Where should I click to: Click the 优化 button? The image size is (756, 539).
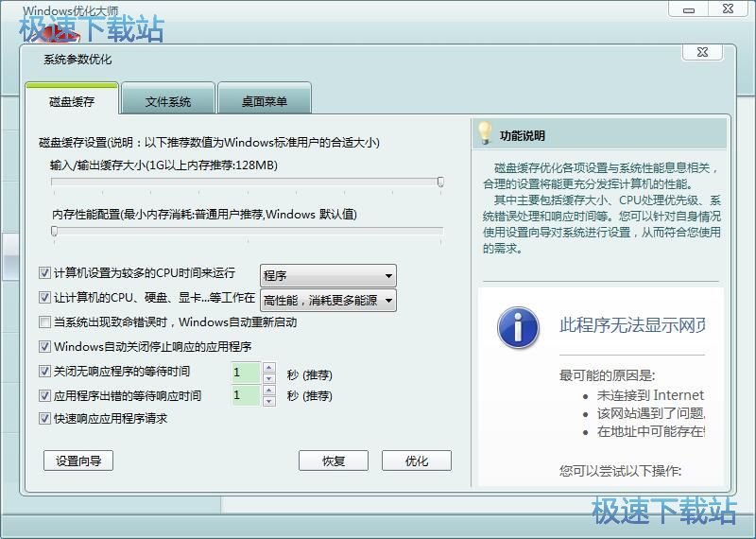tap(417, 461)
